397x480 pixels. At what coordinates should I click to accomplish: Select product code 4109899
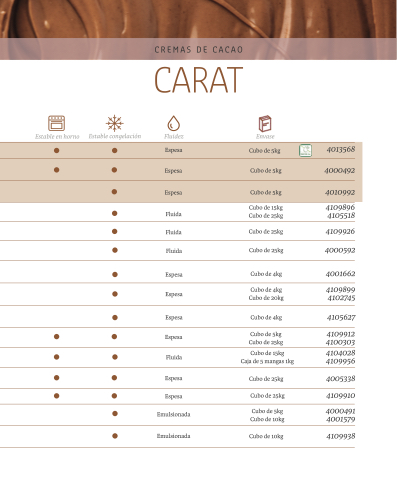click(340, 290)
